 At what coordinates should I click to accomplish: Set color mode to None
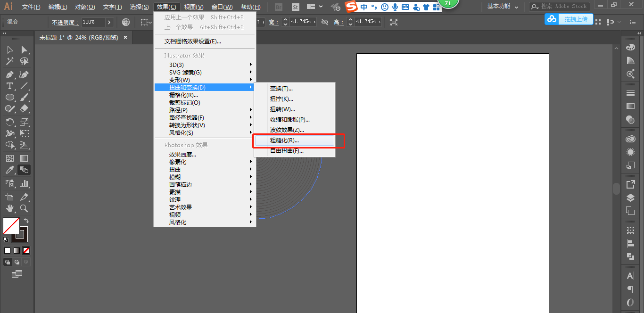coord(26,250)
